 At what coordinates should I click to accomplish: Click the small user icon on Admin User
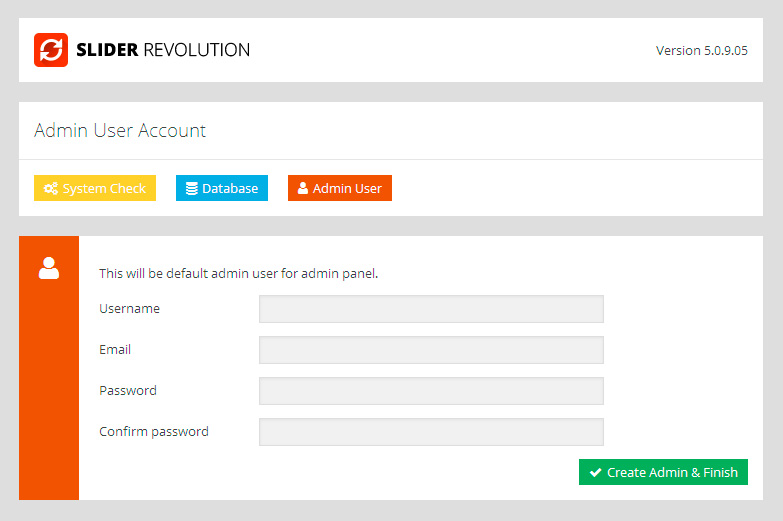pyautogui.click(x=303, y=188)
